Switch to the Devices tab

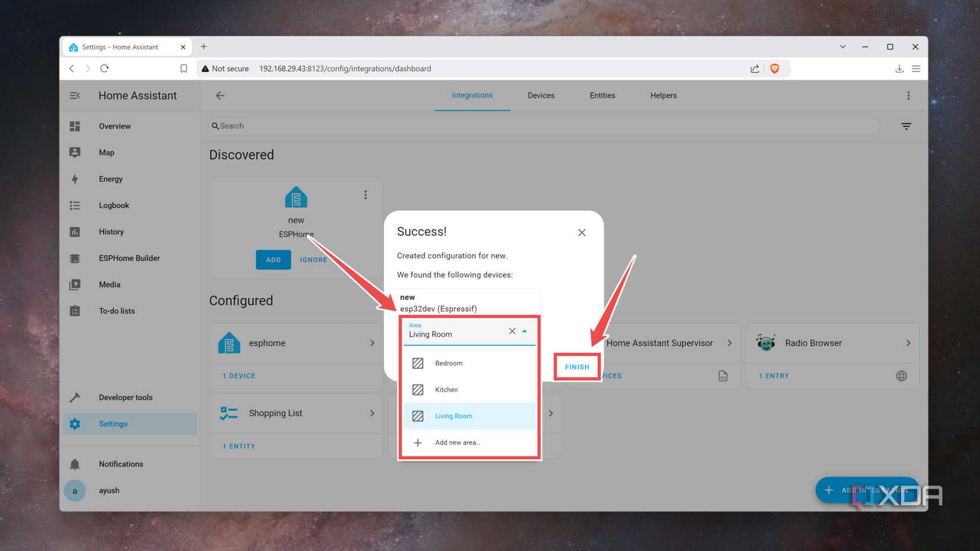pyautogui.click(x=540, y=95)
